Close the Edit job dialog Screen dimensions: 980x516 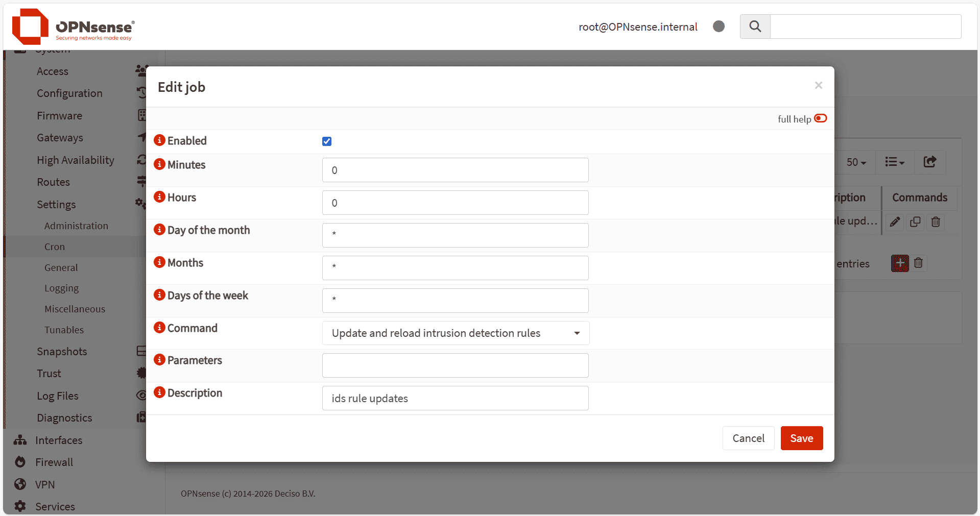(818, 85)
